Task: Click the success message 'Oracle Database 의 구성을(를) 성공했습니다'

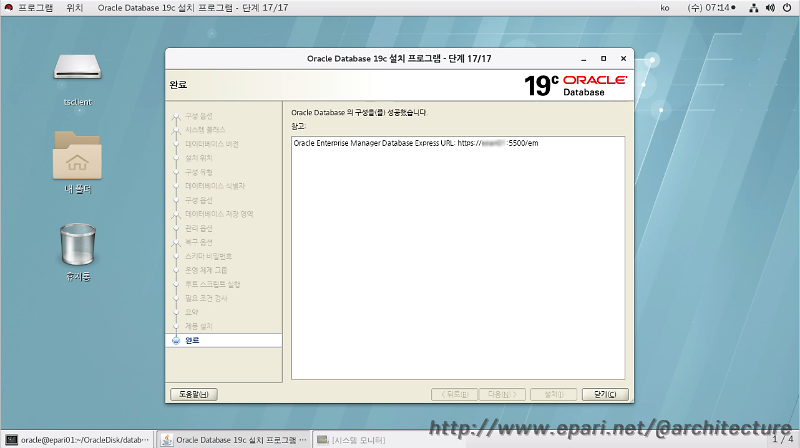Action: (x=359, y=113)
